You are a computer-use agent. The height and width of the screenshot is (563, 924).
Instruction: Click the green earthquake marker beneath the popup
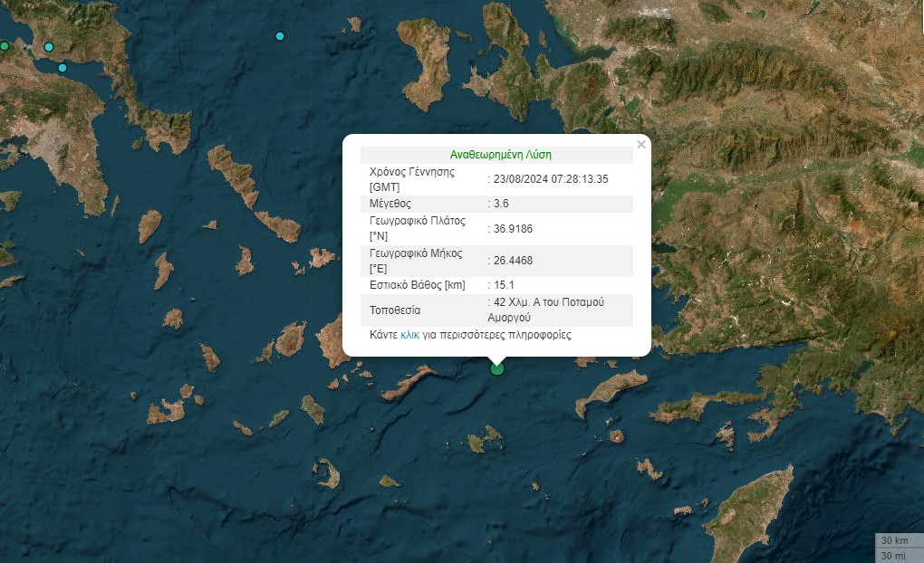pyautogui.click(x=496, y=368)
